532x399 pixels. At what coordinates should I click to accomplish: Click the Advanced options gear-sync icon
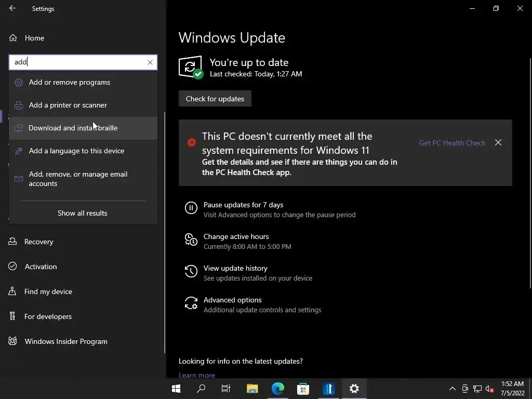tap(191, 303)
